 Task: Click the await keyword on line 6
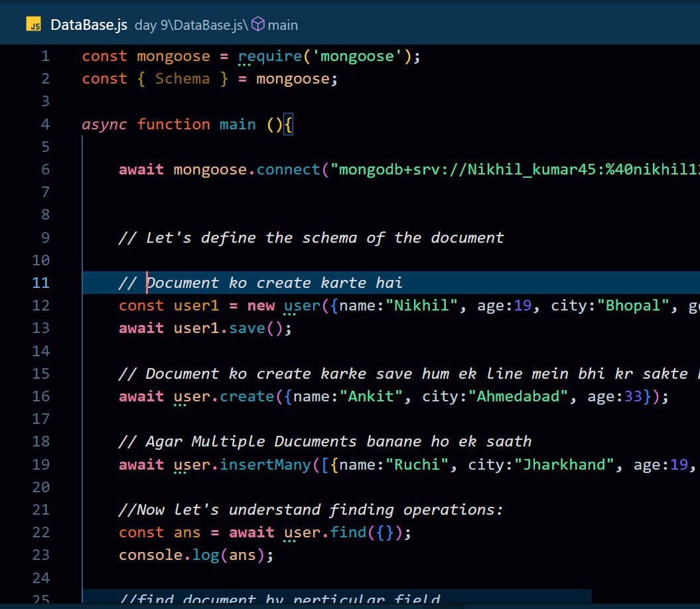[141, 169]
